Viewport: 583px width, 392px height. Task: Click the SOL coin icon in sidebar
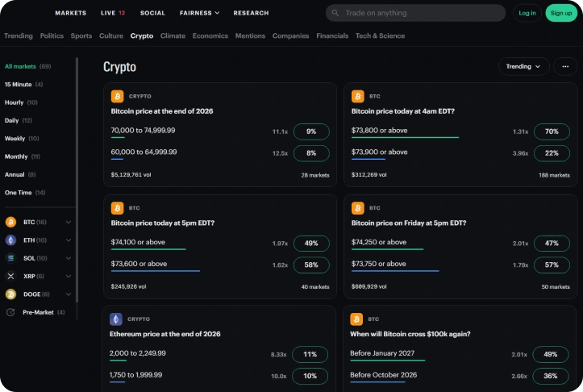click(x=10, y=258)
